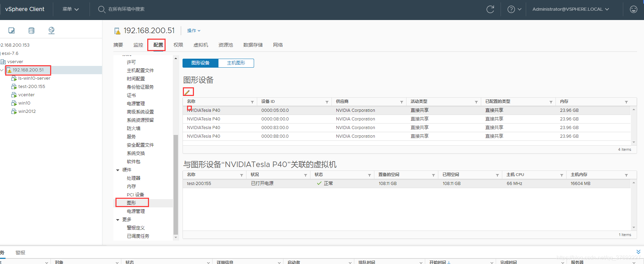
Task: Switch to the 权限 tab
Action: pyautogui.click(x=178, y=45)
